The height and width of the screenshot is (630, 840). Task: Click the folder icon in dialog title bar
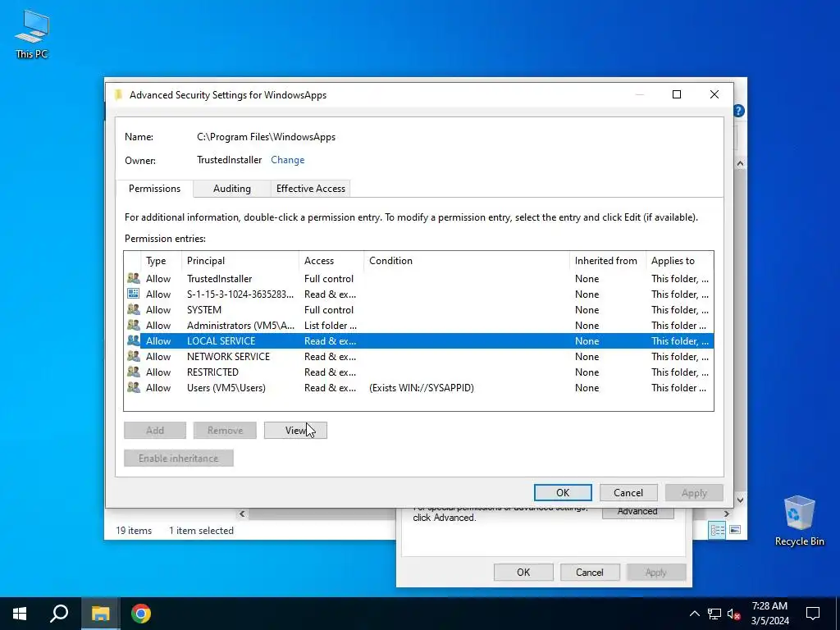118,95
